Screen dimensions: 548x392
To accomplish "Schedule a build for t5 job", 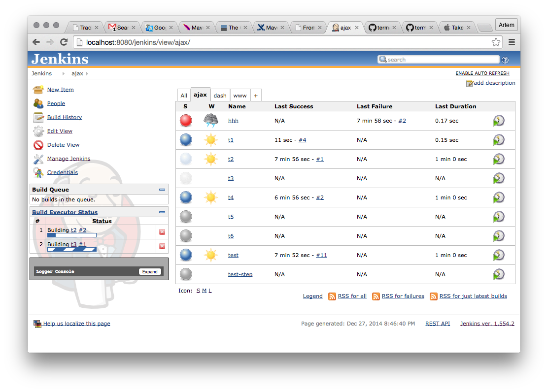I will click(x=499, y=217).
